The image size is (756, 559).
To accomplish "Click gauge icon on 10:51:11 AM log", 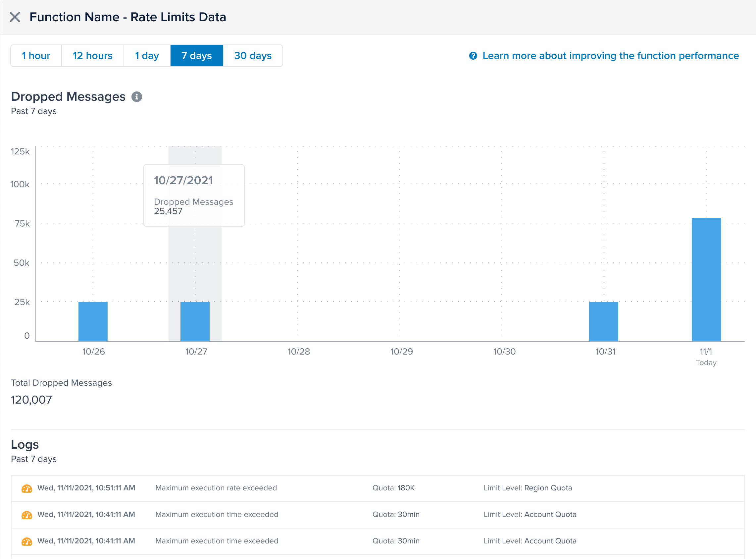I will click(27, 488).
